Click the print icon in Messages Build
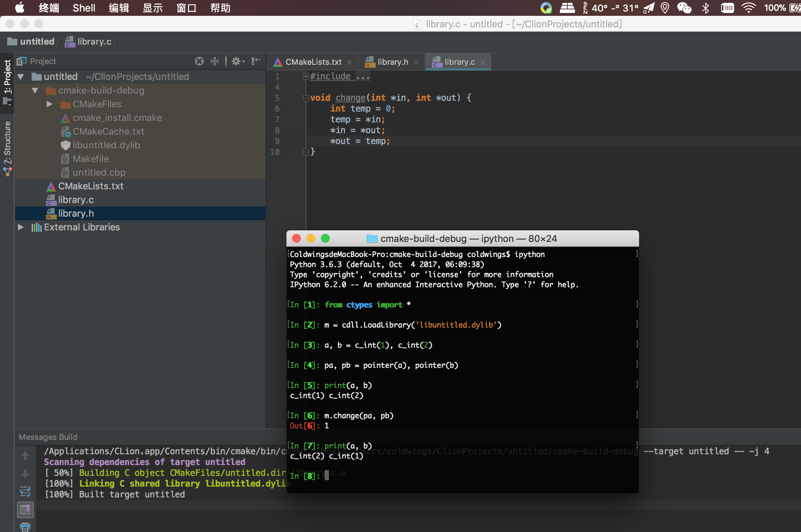801x532 pixels. click(x=25, y=527)
